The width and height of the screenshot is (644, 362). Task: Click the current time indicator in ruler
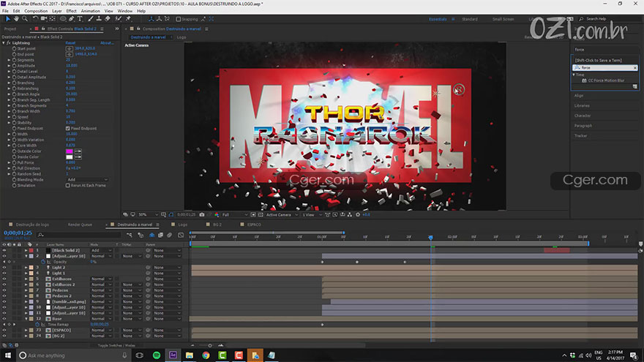coord(430,238)
